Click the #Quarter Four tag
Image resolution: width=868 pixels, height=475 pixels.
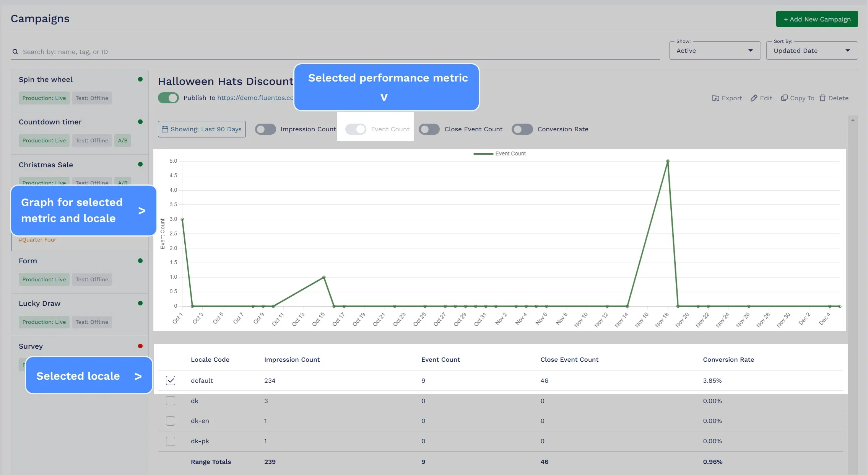(37, 240)
